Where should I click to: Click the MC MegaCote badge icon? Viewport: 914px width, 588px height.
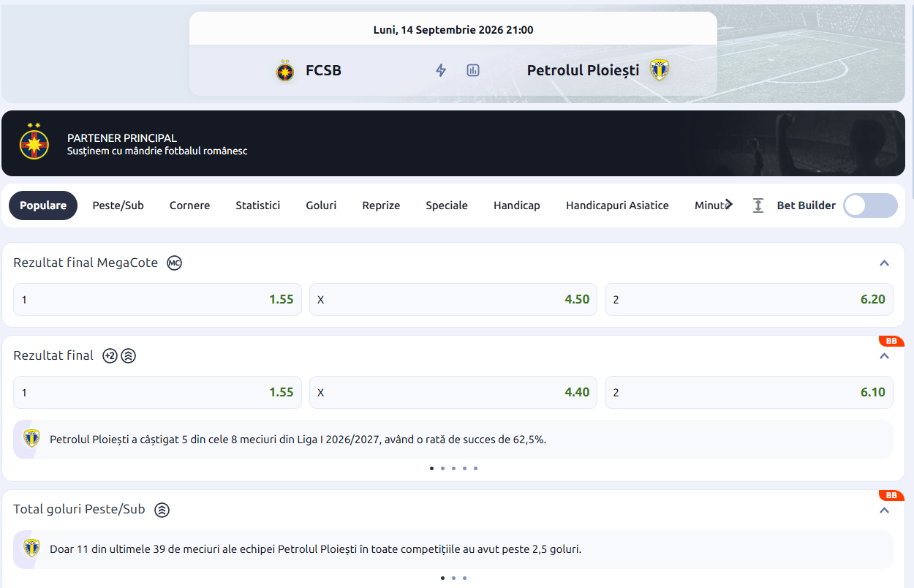tap(174, 263)
